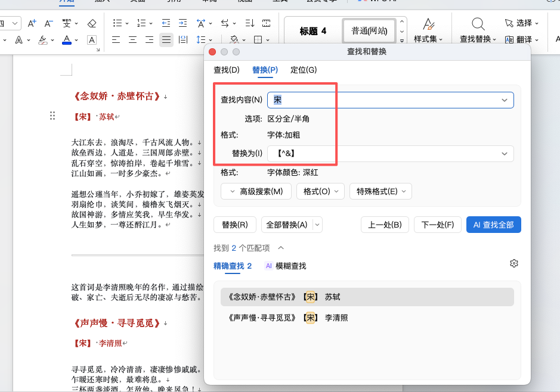Open the bullet list style dropdown arrow
The width and height of the screenshot is (560, 392).
(x=127, y=24)
